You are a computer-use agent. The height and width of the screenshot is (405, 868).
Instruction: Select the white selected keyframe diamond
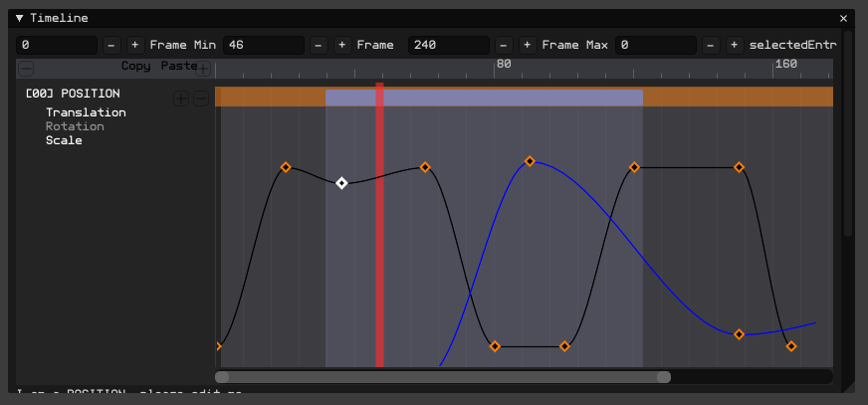click(x=341, y=182)
